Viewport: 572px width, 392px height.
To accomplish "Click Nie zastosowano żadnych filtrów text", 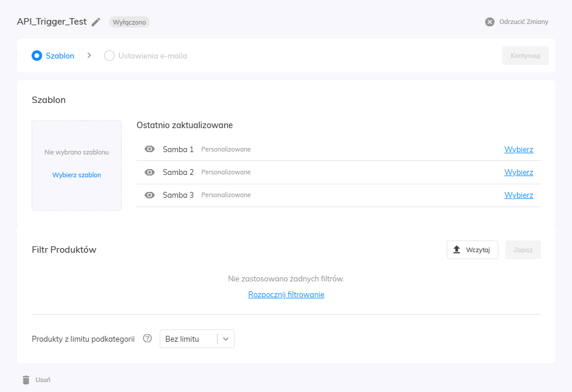I will coord(286,279).
